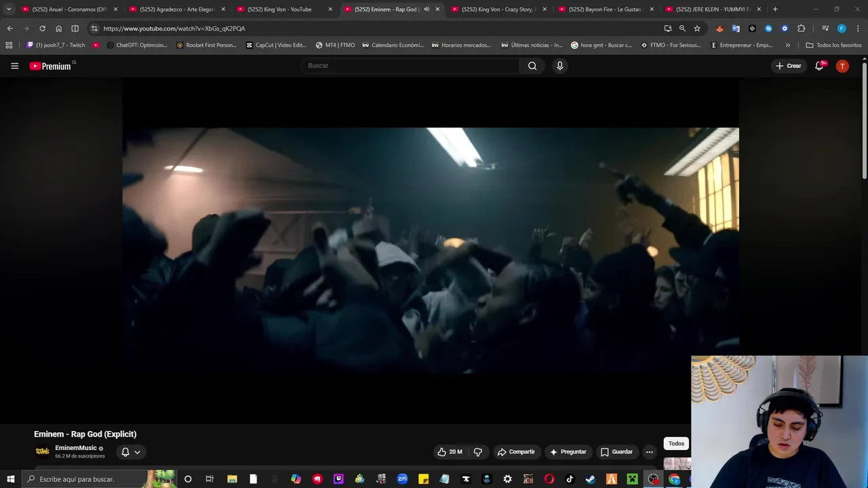
Task: Open ChatGPT bookmark in bookmarks bar
Action: click(136, 45)
